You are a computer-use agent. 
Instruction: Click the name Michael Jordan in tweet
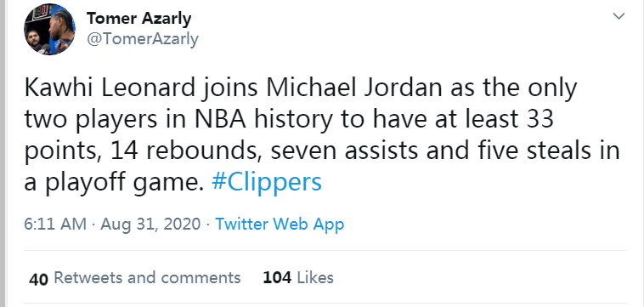[356, 88]
